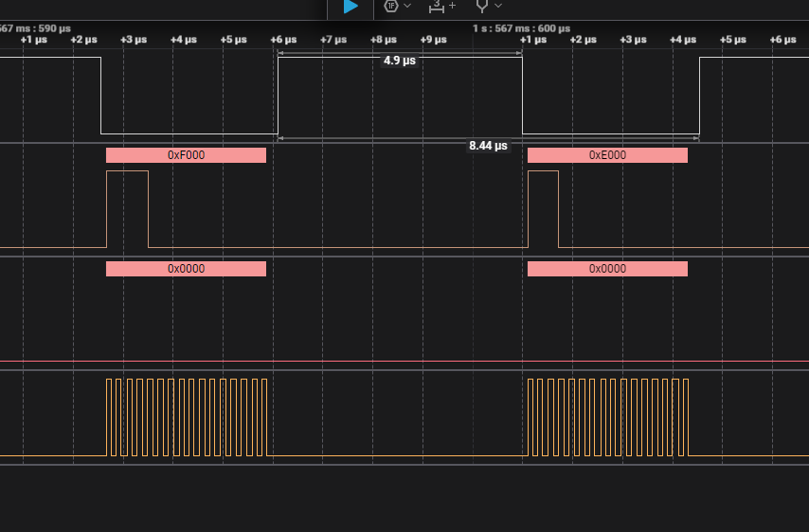Screen dimensions: 809x532
Task: Expand the dropdown beside the 1F analyzer icon
Action: click(x=408, y=6)
